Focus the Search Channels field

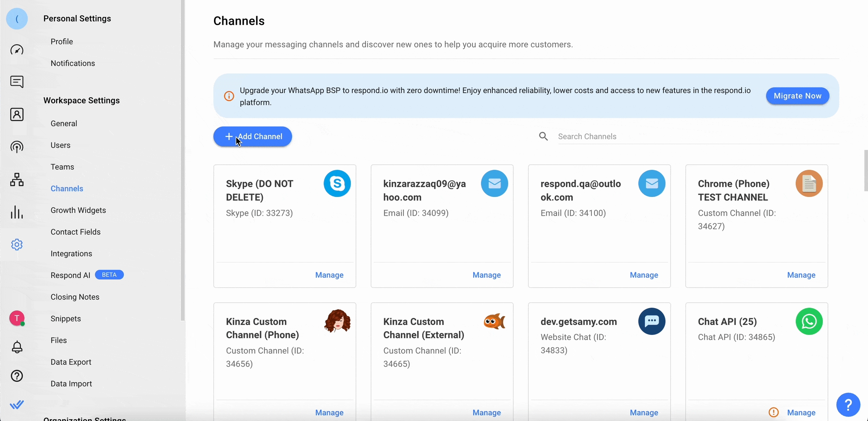click(x=697, y=136)
